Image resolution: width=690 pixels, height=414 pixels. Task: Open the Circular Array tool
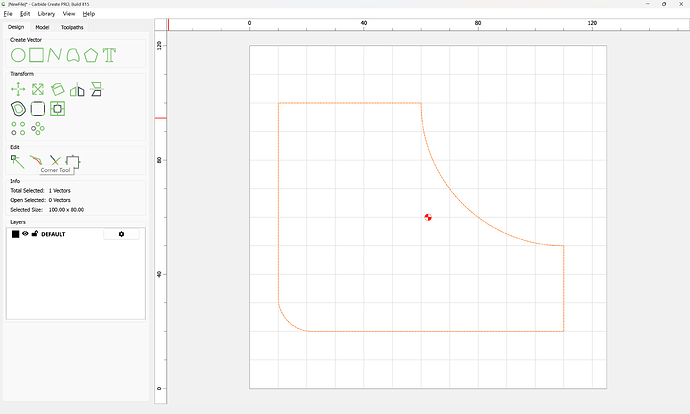coord(38,128)
